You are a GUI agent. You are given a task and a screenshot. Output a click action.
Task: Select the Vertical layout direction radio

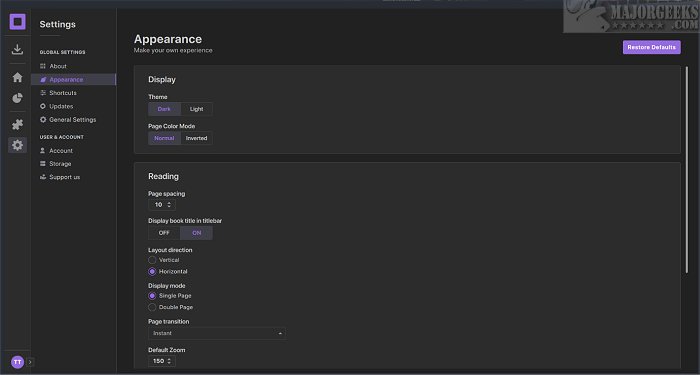pos(152,260)
